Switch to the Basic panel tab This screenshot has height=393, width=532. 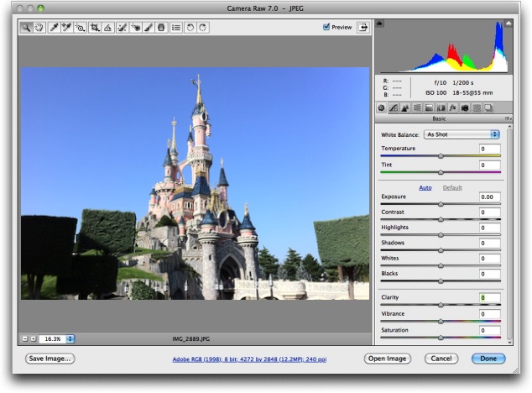point(381,108)
